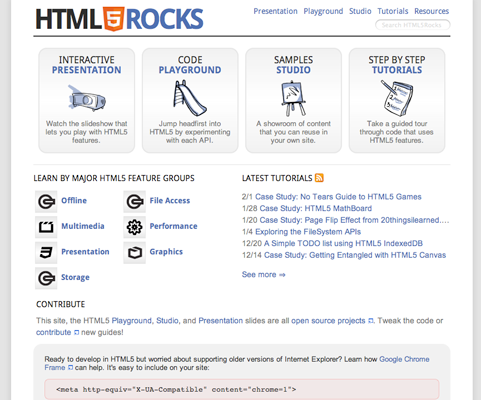Image resolution: width=481 pixels, height=400 pixels.
Task: Open the Tutorials nav link
Action: tap(393, 11)
